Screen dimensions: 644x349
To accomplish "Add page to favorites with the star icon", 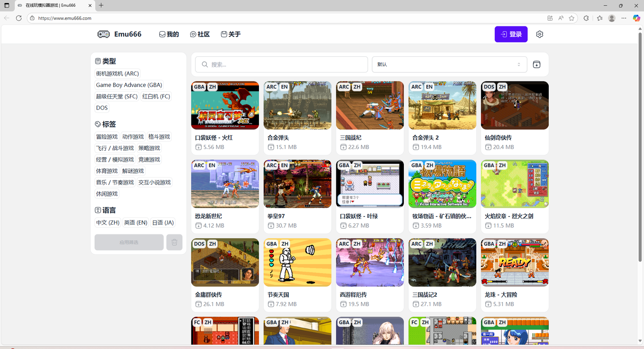I will [x=572, y=18].
